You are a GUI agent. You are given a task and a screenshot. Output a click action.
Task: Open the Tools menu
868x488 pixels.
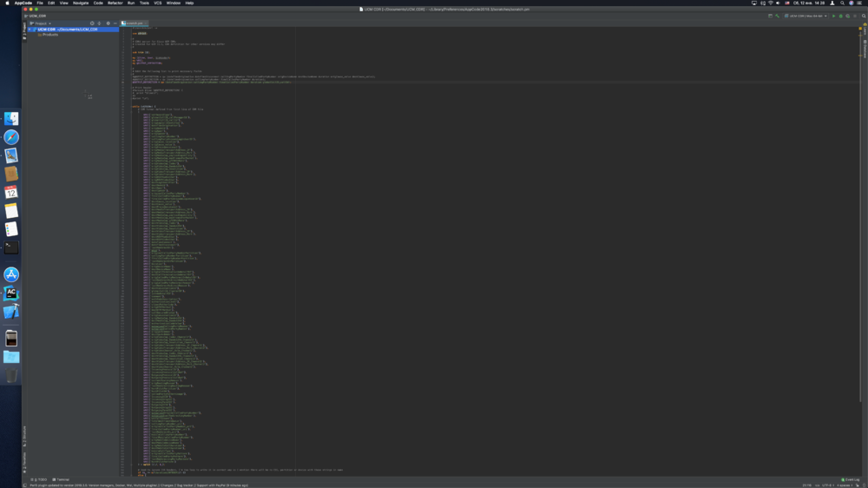point(144,3)
